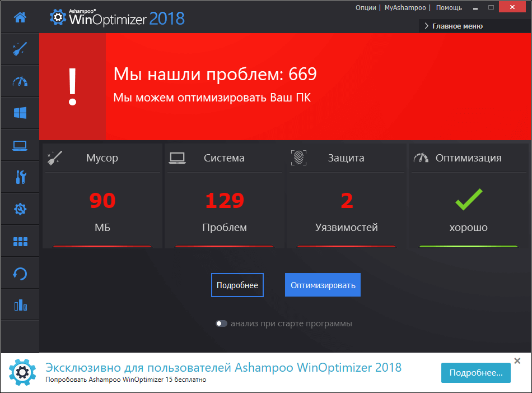The width and height of the screenshot is (532, 393).
Task: Open the broom cleanup sidebar icon
Action: (x=20, y=49)
